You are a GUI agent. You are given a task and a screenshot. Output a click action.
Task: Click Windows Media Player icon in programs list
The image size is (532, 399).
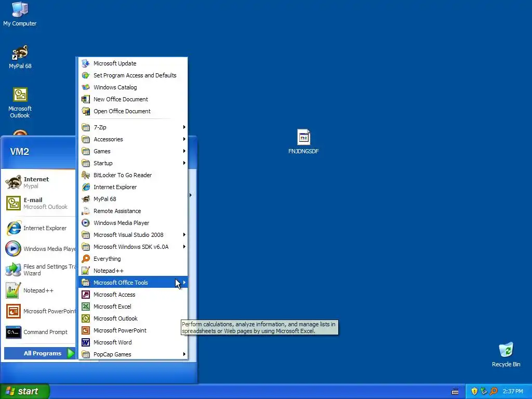(x=86, y=222)
